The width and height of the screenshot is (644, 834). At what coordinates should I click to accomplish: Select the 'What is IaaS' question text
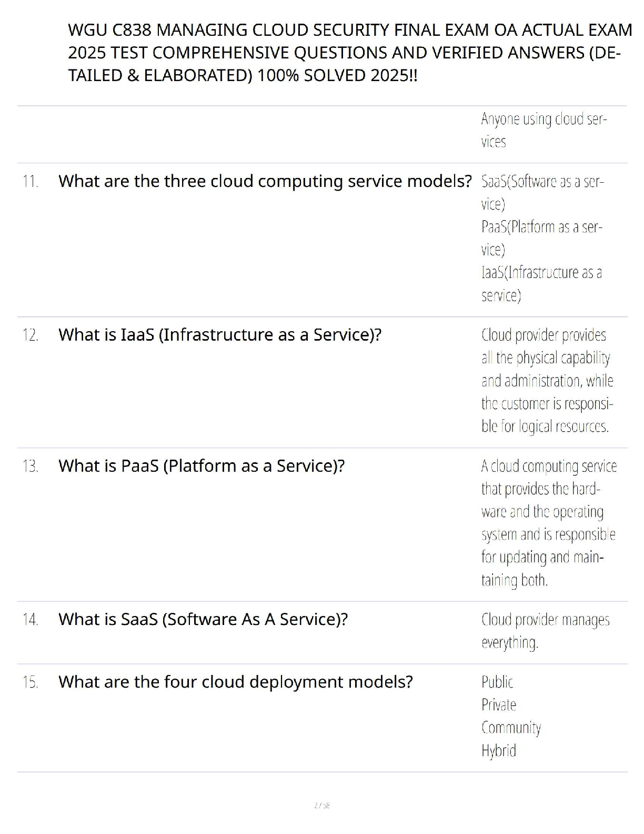pos(219,335)
